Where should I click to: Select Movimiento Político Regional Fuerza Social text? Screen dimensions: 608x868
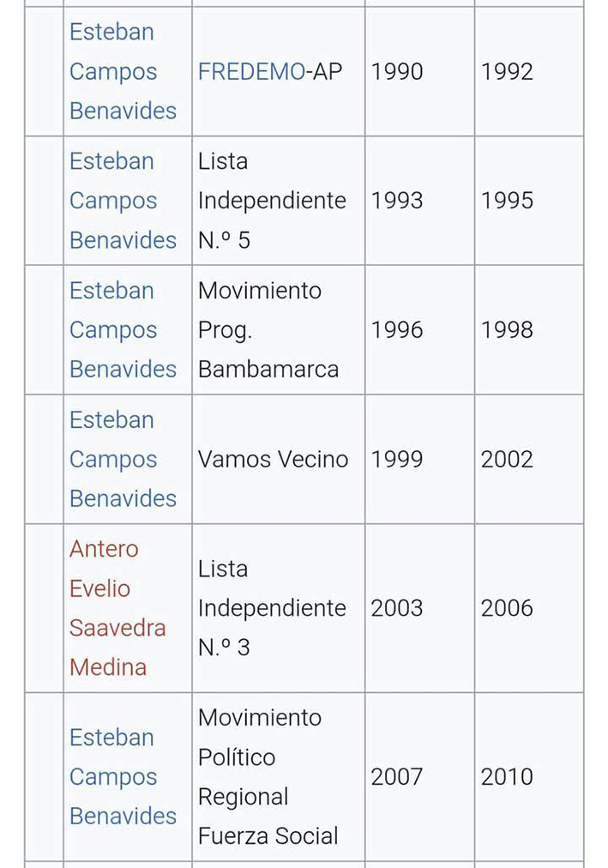[268, 777]
